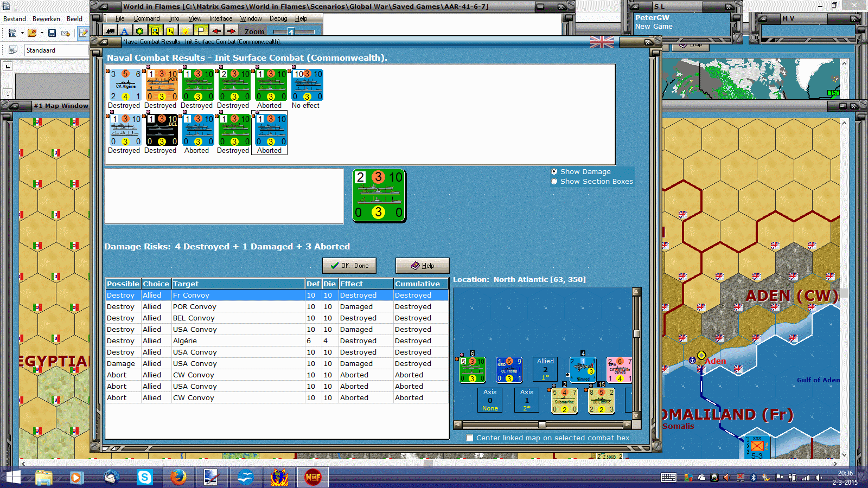
Task: Open the View menu
Action: (195, 18)
